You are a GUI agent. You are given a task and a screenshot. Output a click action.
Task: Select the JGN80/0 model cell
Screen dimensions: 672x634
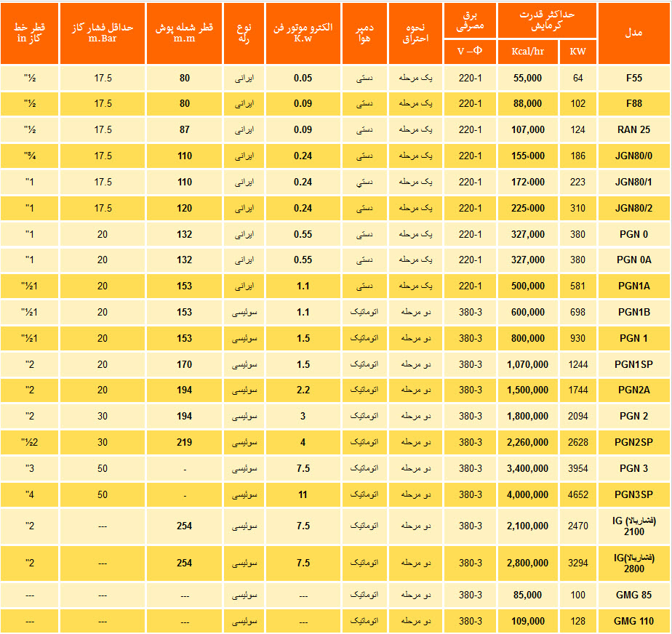pyautogui.click(x=633, y=156)
